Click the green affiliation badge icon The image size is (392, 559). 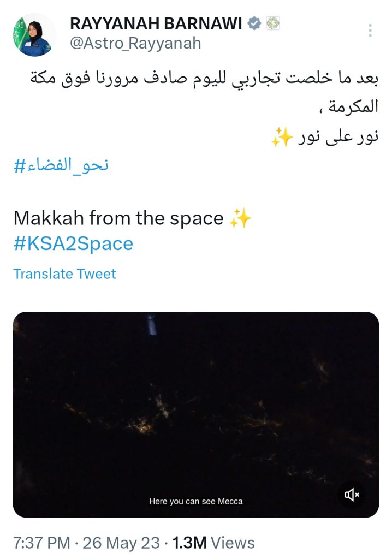tap(273, 23)
